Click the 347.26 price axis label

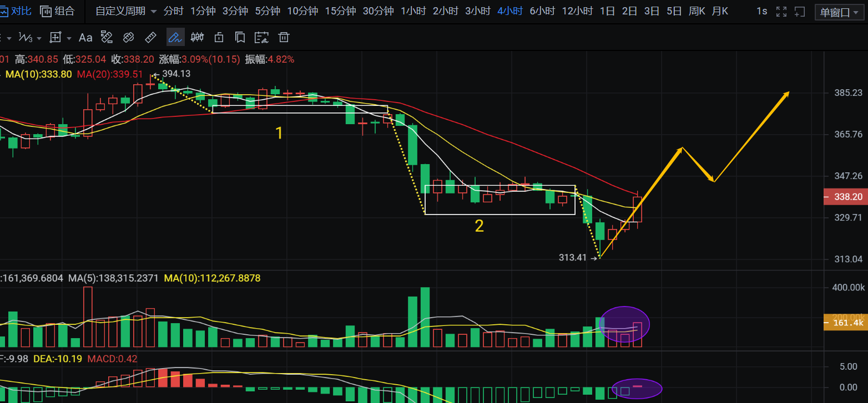[x=849, y=176]
